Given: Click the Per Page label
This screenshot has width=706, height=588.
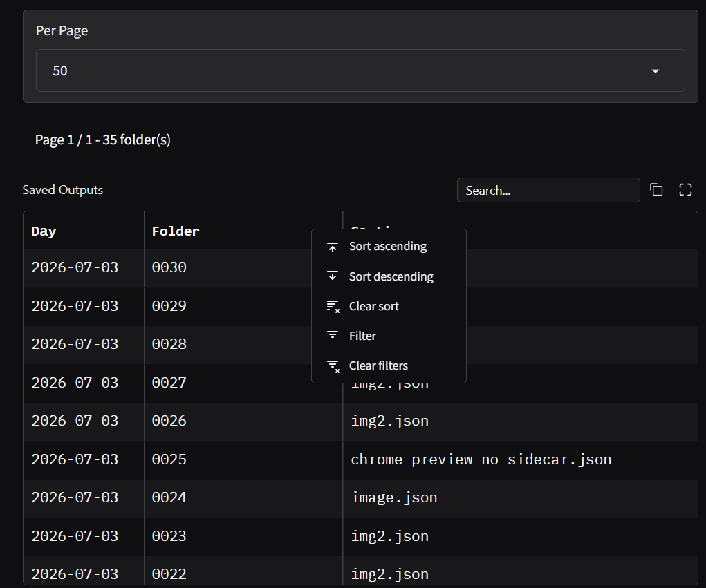Looking at the screenshot, I should coord(62,30).
